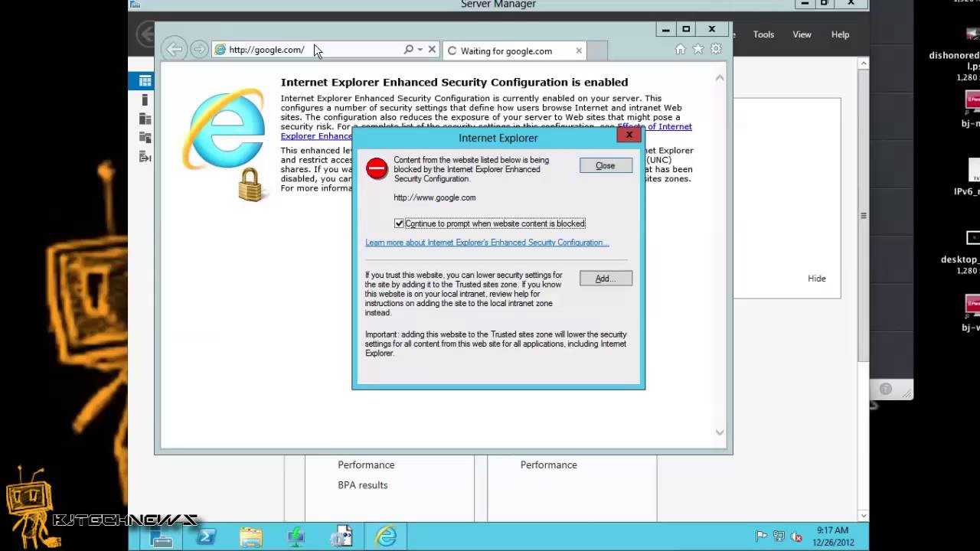
Task: Open Server Manager from the taskbar
Action: pos(162,537)
